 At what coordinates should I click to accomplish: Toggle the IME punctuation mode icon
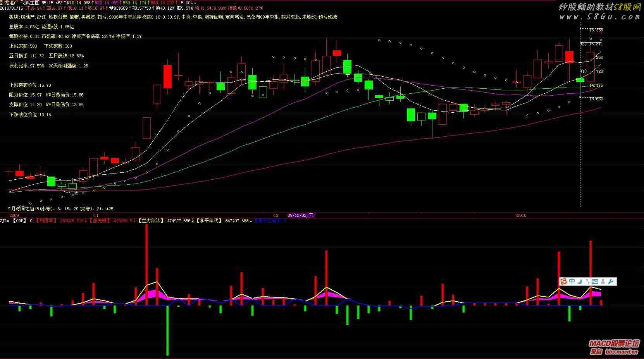[x=588, y=282]
